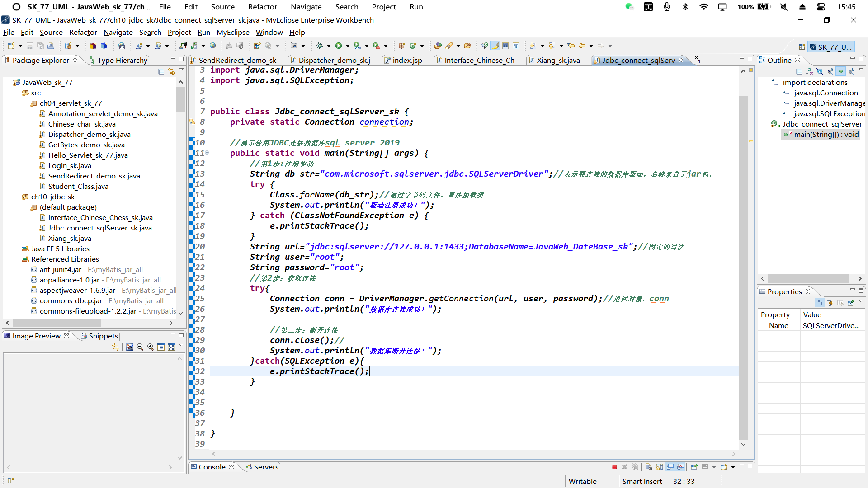This screenshot has width=868, height=488.
Task: Select commons-dbcp.jar library entry
Action: [71, 300]
